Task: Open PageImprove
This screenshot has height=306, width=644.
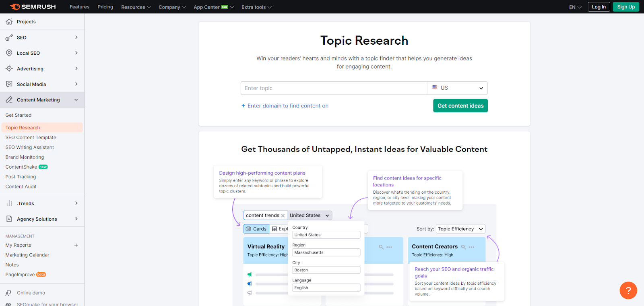Action: [20, 275]
